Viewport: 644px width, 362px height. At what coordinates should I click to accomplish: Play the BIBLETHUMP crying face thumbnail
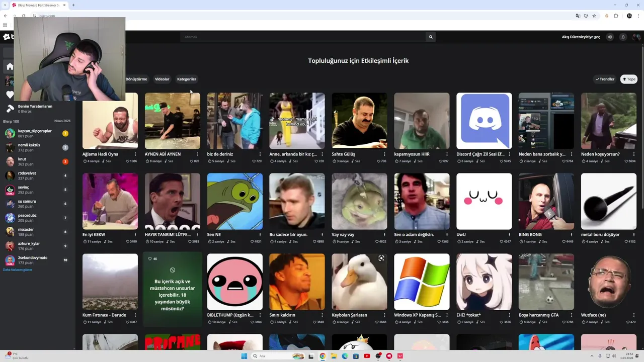click(x=234, y=282)
